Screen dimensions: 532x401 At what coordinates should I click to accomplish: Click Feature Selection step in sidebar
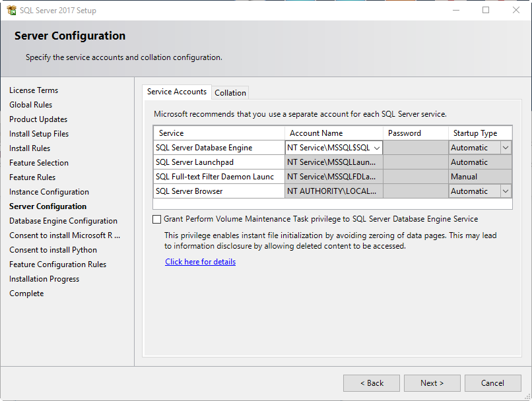tap(39, 163)
